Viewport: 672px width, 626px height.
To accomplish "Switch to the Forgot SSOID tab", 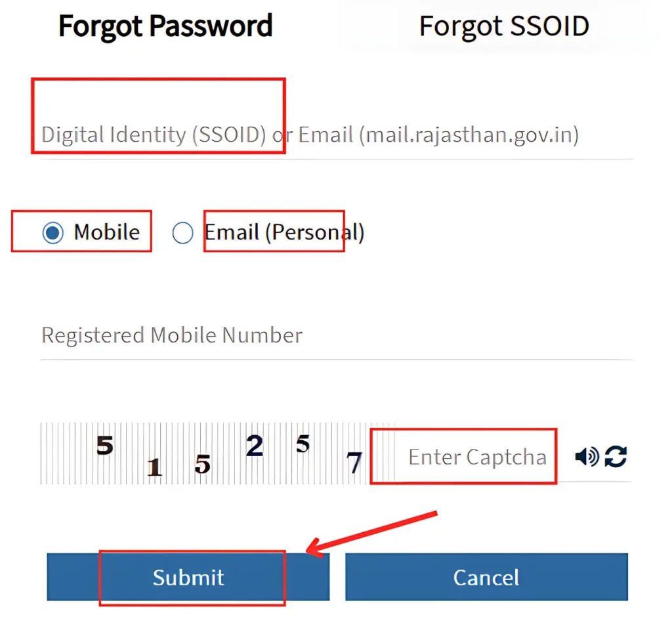I will [504, 26].
